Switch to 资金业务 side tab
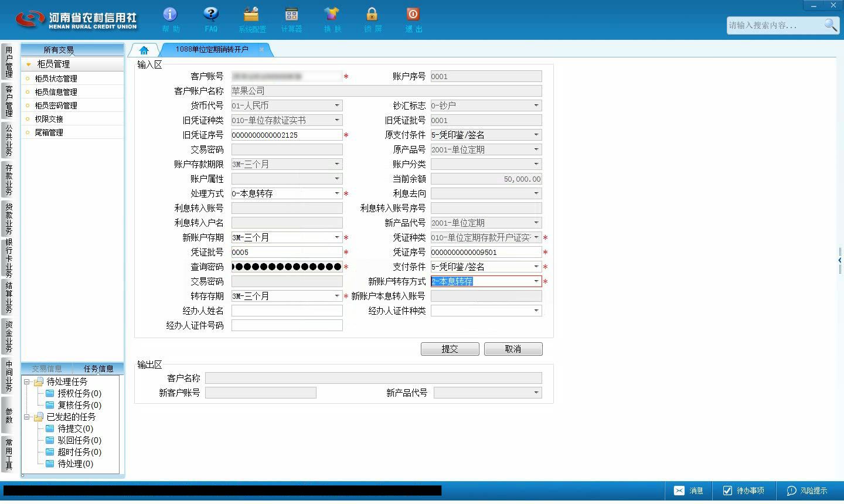Image resolution: width=844 pixels, height=504 pixels. 9,337
